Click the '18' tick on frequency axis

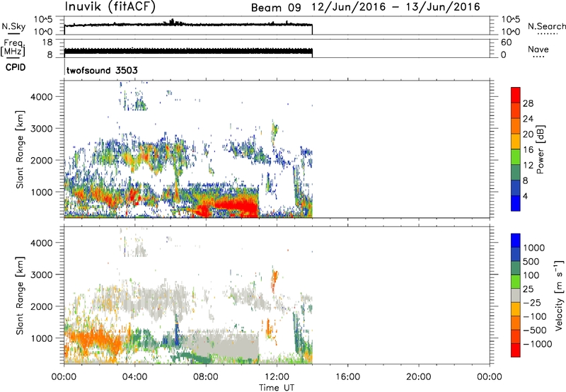pyautogui.click(x=47, y=42)
